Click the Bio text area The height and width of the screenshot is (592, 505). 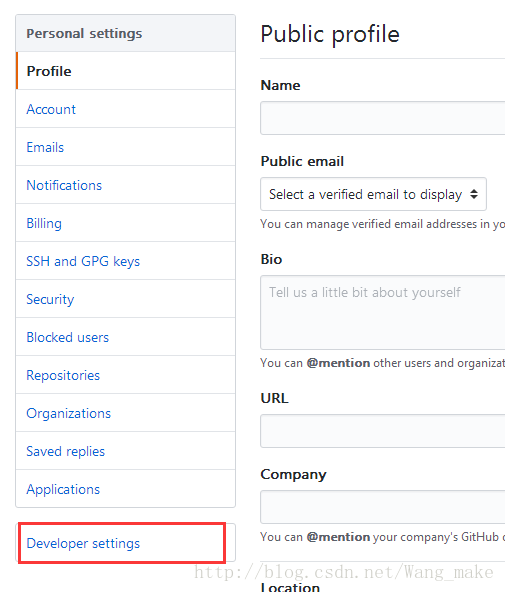(383, 313)
